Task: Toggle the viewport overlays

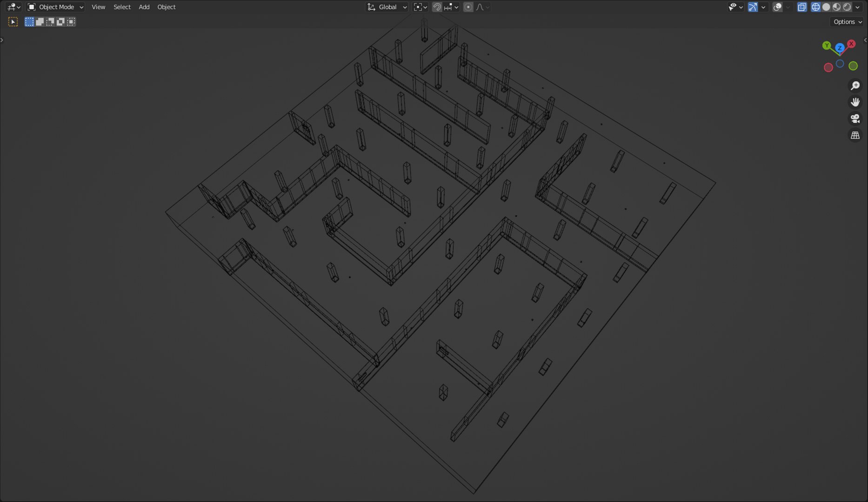Action: click(x=777, y=7)
